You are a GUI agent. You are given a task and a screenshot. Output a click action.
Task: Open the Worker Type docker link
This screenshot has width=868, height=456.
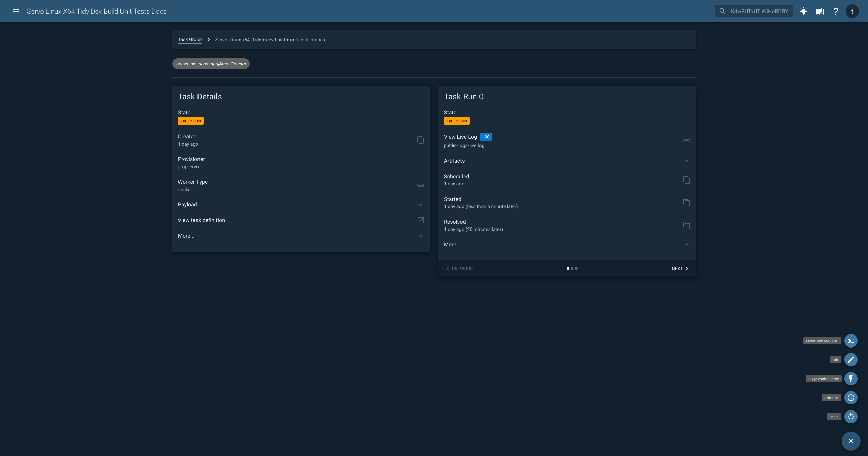click(420, 185)
